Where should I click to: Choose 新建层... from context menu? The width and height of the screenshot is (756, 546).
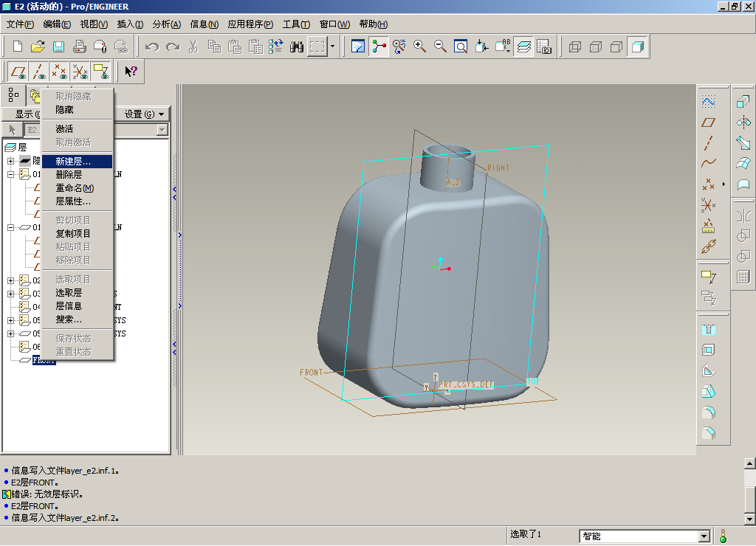coord(77,162)
